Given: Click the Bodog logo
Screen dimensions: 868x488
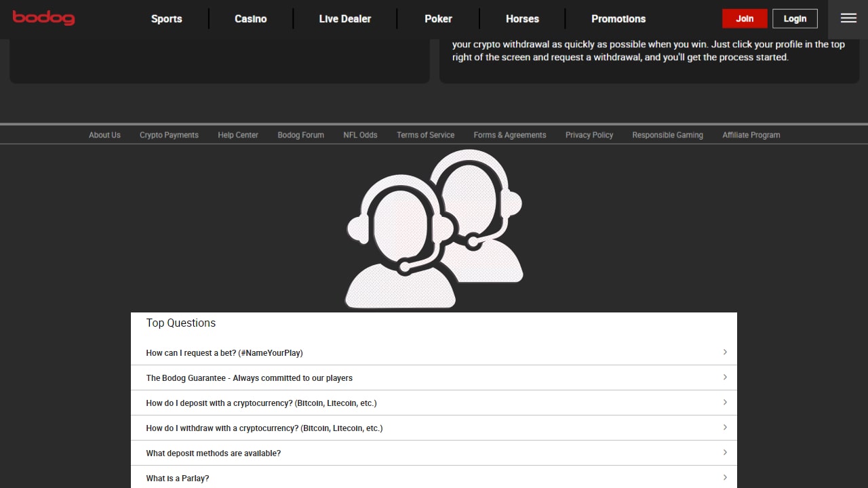Looking at the screenshot, I should [43, 18].
